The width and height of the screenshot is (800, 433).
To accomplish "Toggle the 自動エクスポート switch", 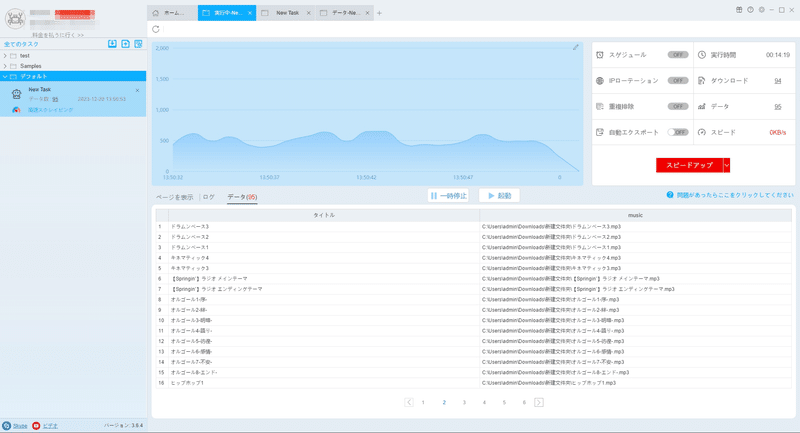I will tap(678, 132).
